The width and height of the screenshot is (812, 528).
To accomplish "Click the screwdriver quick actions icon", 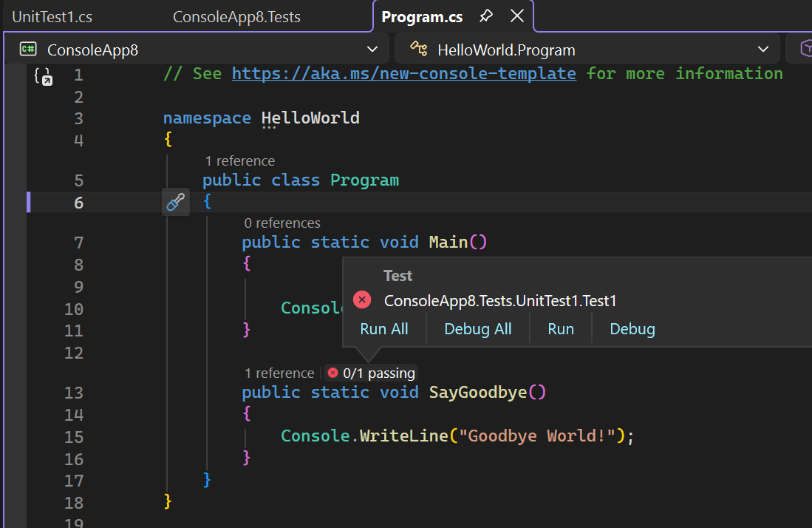I will coord(175,202).
